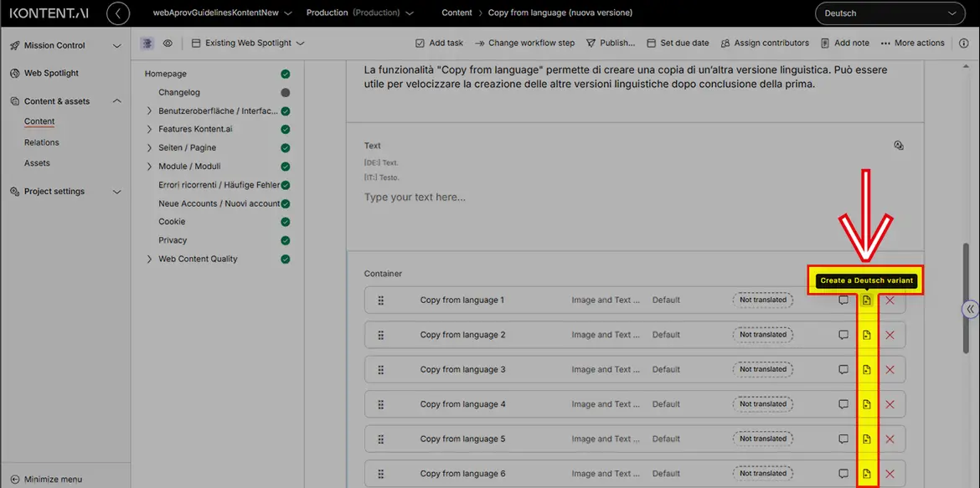Open the Deutsch language dropdown
This screenshot has width=980, height=488.
pyautogui.click(x=889, y=13)
